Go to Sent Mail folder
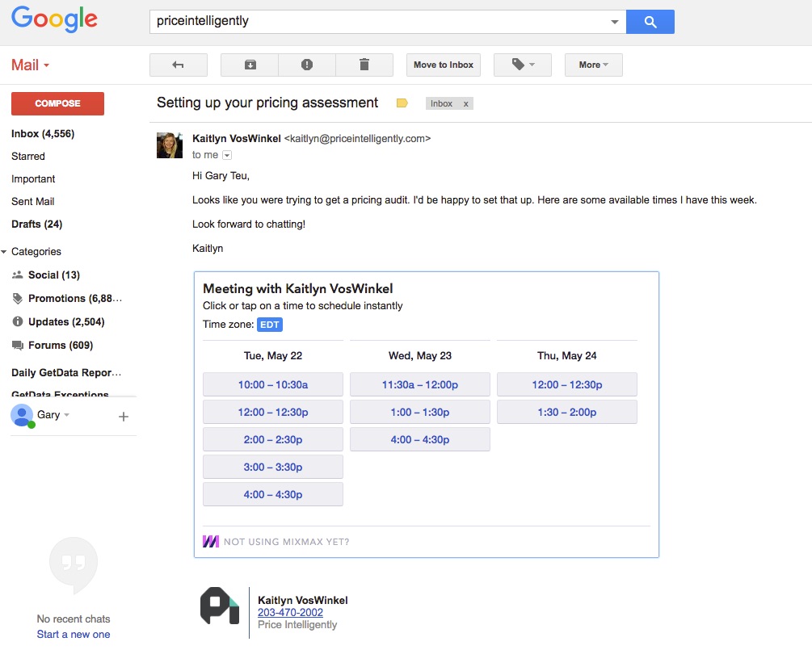Image resolution: width=812 pixels, height=671 pixels. (x=33, y=202)
